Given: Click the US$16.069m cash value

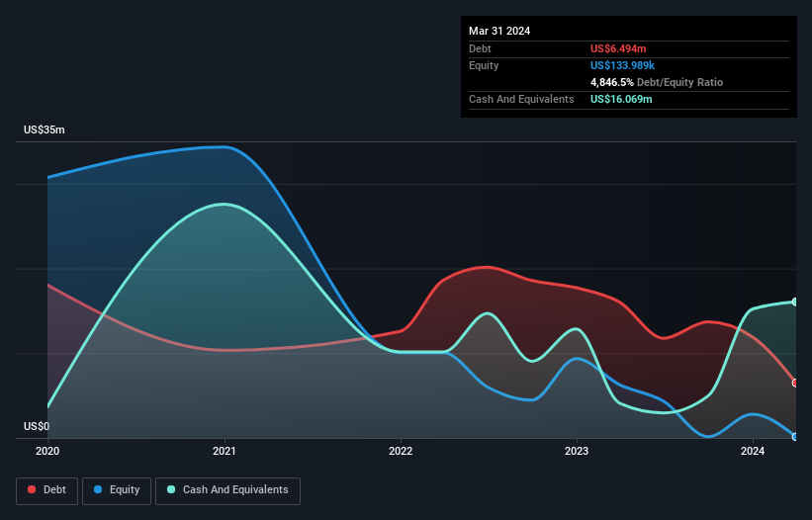Looking at the screenshot, I should click(621, 99).
